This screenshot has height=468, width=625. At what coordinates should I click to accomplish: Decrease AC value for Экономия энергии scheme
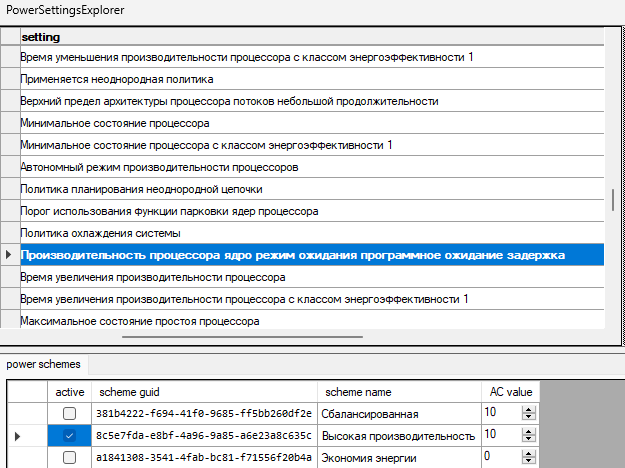(x=529, y=460)
